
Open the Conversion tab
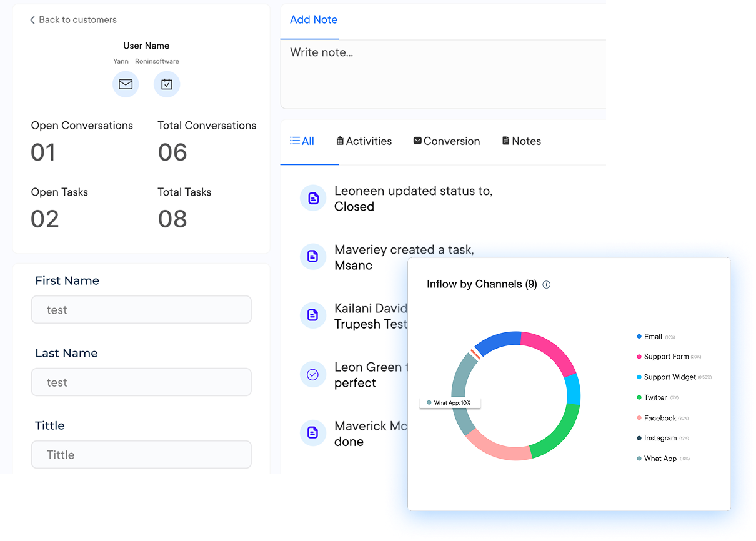[446, 141]
